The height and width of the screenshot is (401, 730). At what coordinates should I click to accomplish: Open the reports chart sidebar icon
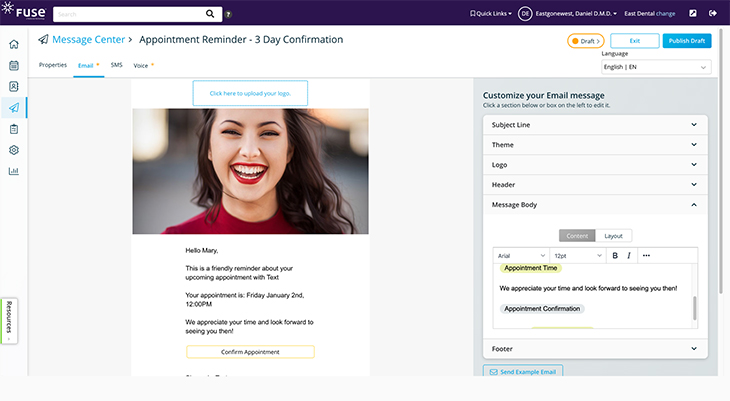point(14,171)
